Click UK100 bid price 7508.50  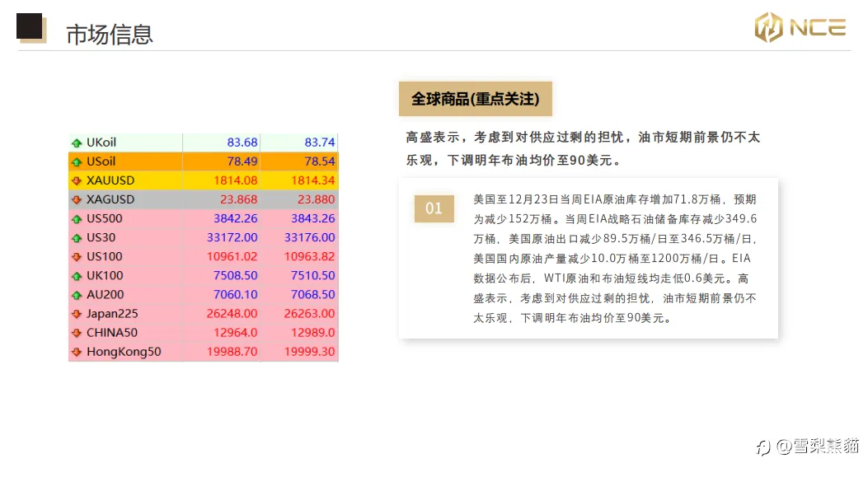point(235,275)
